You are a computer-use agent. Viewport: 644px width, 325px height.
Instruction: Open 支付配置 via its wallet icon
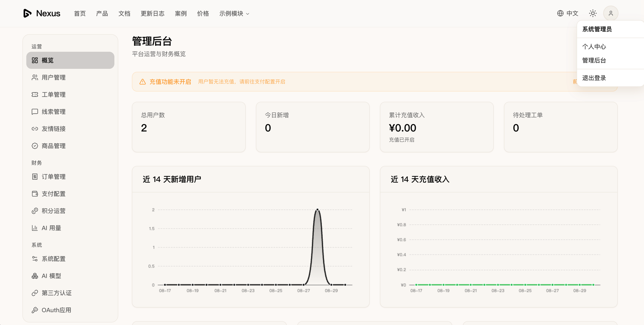click(x=35, y=194)
